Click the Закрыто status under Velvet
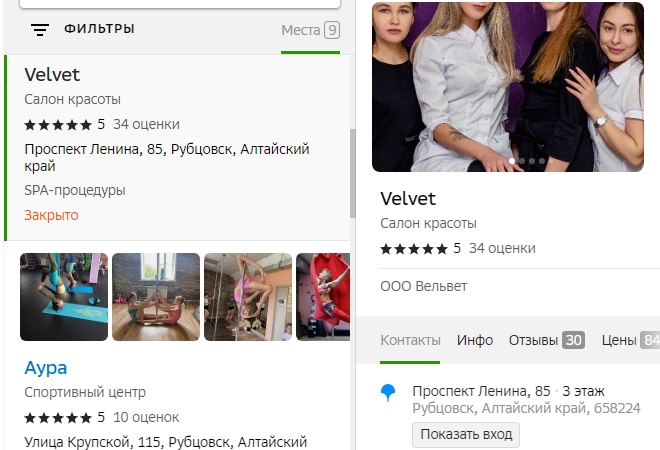 pyautogui.click(x=51, y=215)
